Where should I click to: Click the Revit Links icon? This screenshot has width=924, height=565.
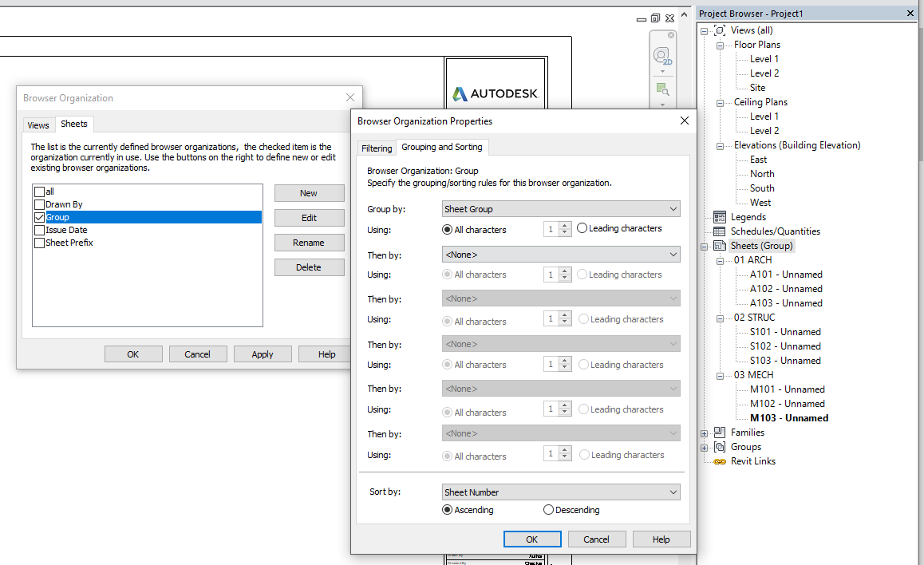point(720,461)
